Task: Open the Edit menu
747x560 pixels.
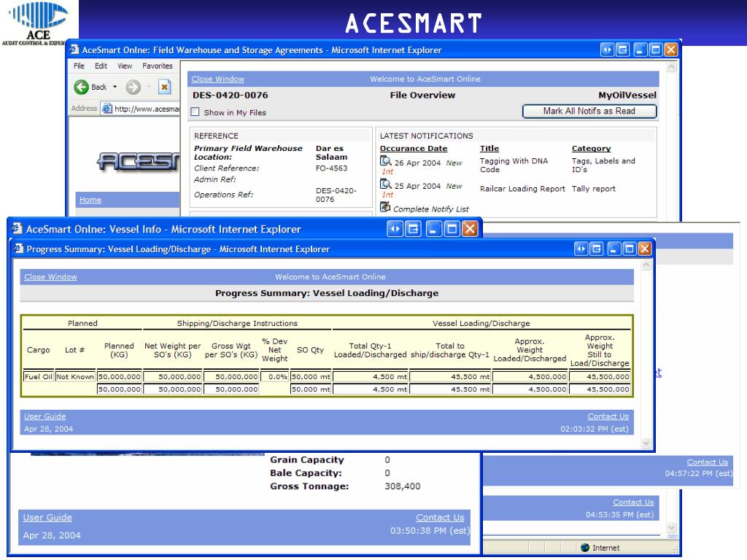Action: click(101, 66)
